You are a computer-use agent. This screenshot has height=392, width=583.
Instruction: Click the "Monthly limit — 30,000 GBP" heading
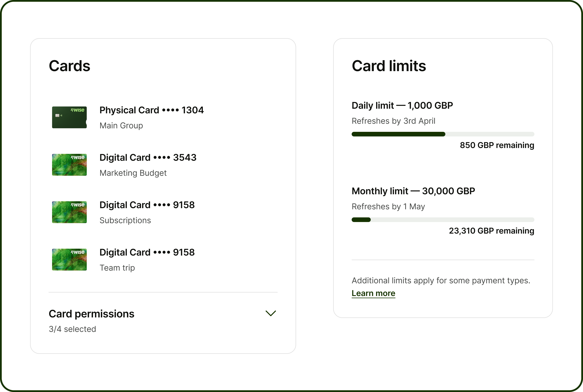click(413, 191)
